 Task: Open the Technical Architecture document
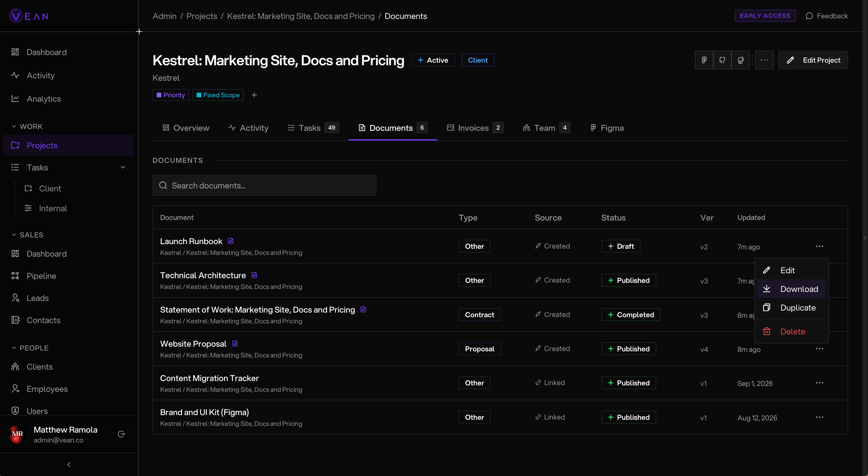click(203, 275)
